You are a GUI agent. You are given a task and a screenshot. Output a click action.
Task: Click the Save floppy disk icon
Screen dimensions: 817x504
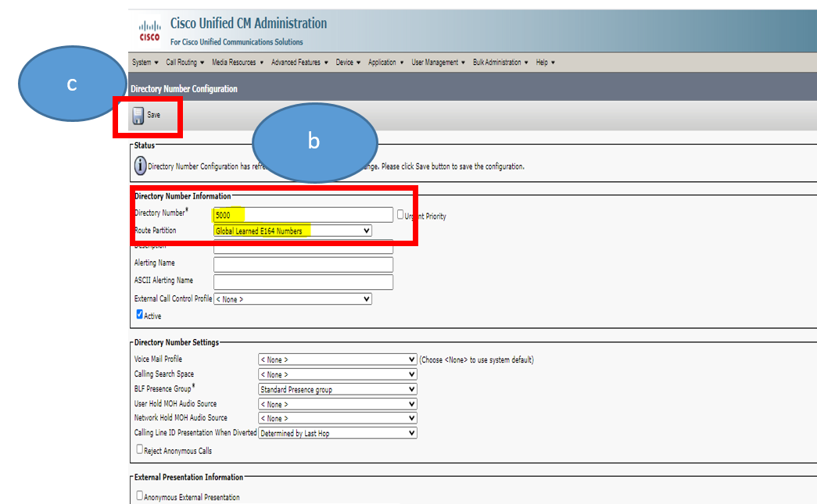138,116
